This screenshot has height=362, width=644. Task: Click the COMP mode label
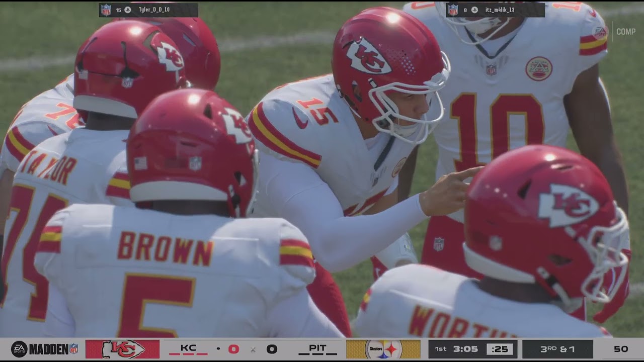tap(626, 32)
